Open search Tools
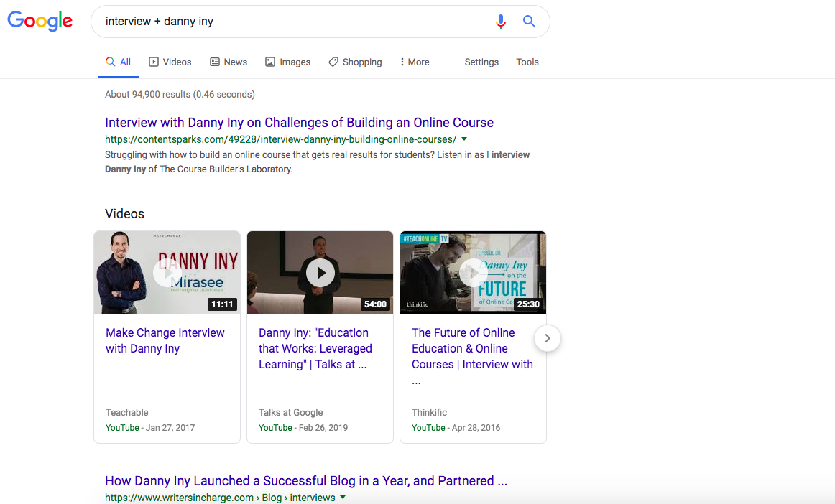 (527, 62)
